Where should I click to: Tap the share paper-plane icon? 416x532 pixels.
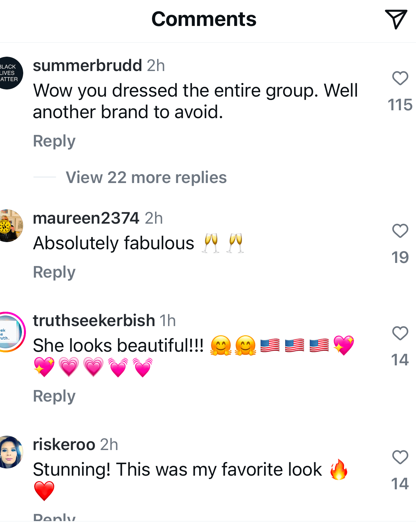[x=396, y=19]
